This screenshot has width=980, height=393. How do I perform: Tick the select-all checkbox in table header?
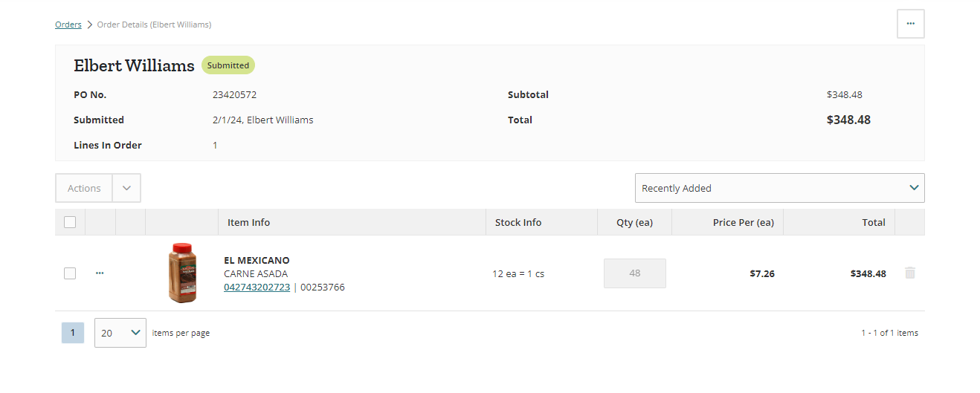click(x=70, y=222)
